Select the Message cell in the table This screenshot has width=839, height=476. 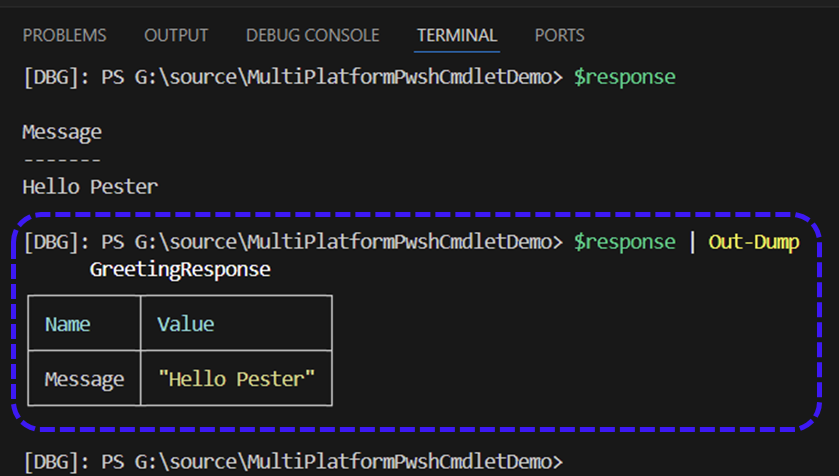(84, 379)
